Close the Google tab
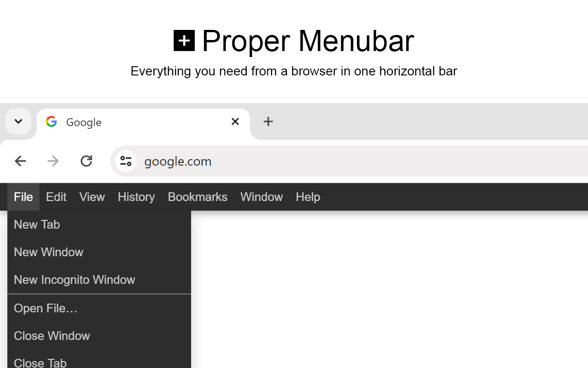Image resolution: width=588 pixels, height=368 pixels. [x=235, y=121]
